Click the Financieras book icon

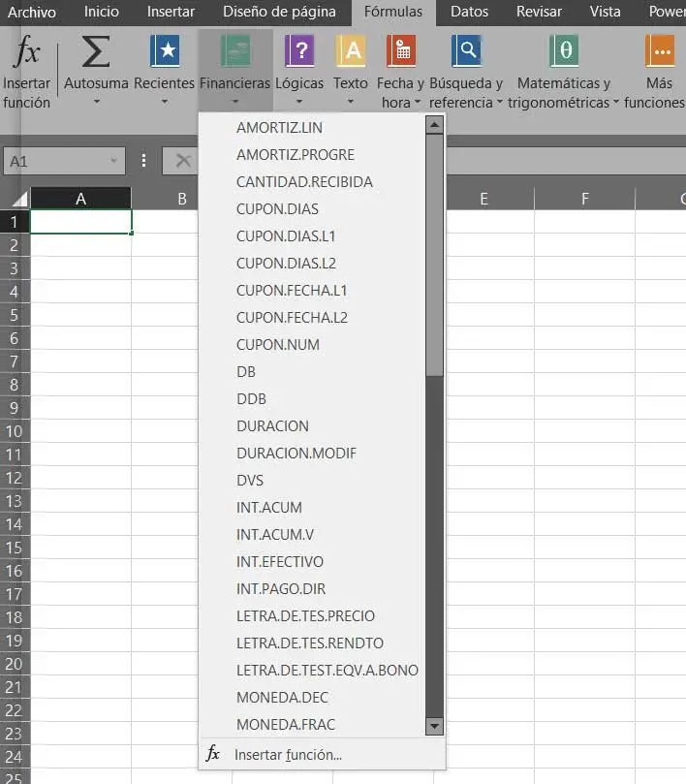click(235, 51)
